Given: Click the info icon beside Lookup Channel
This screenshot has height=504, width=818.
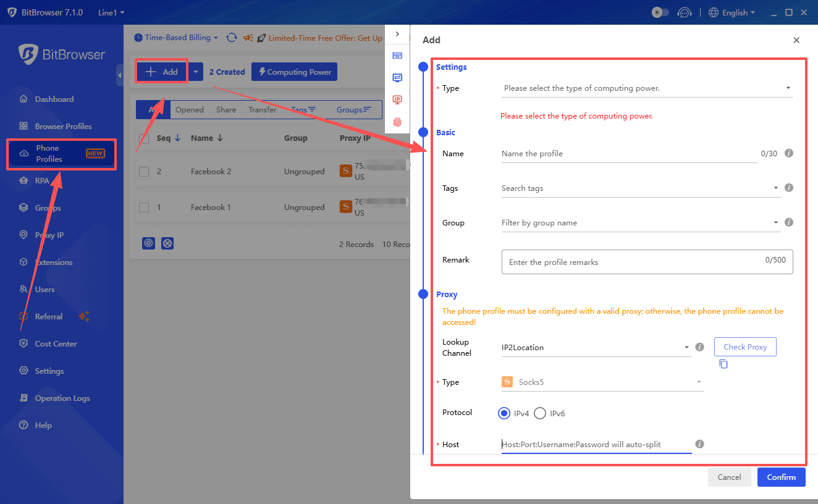Looking at the screenshot, I should 700,347.
